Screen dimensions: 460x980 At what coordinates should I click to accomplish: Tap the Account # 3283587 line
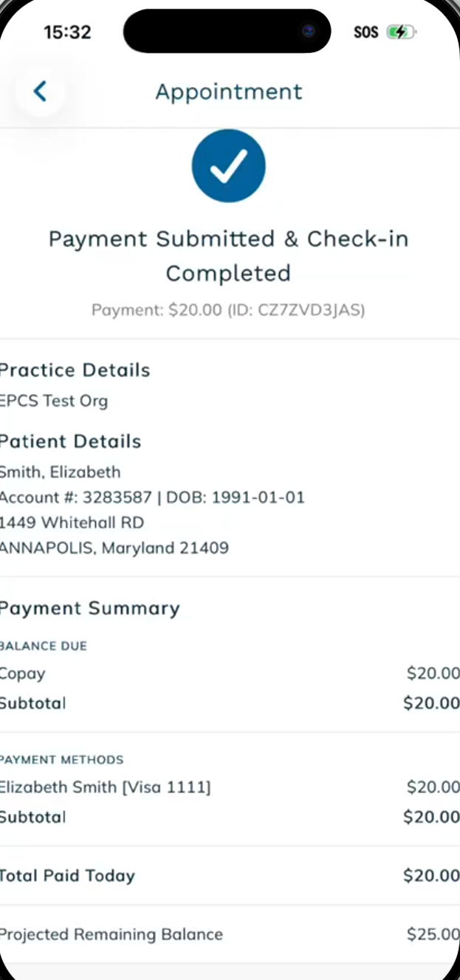pos(152,497)
